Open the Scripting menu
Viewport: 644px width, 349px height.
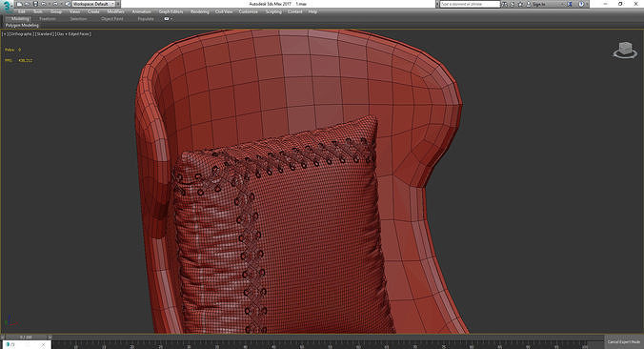point(274,11)
